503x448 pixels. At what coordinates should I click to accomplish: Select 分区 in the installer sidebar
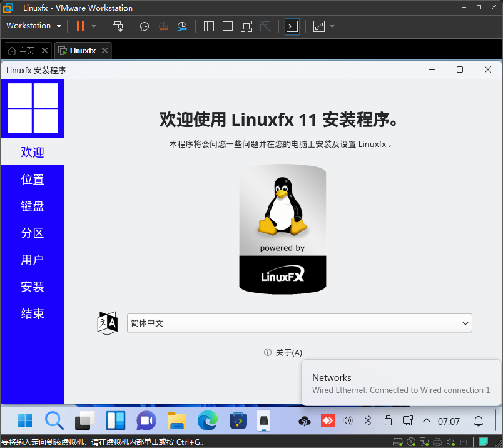coord(32,233)
